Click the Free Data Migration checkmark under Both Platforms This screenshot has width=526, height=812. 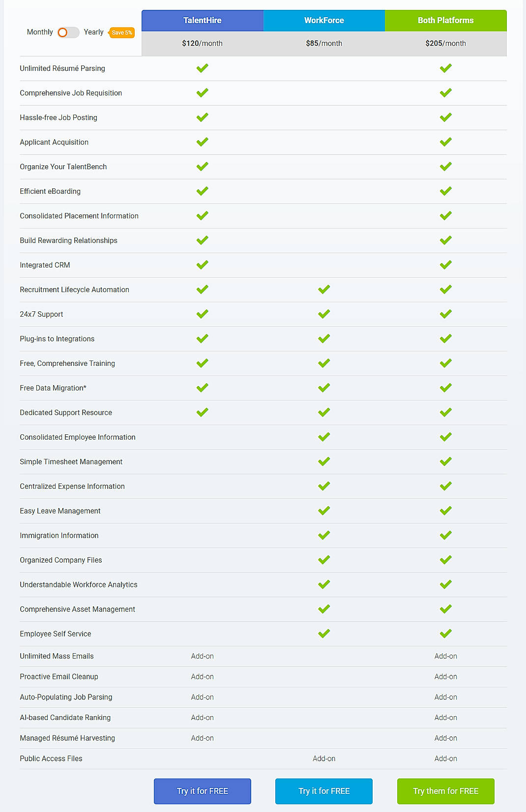point(445,388)
